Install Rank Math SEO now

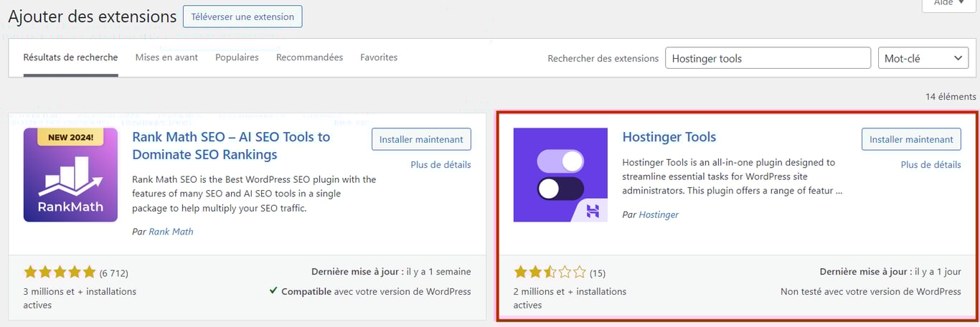click(421, 140)
